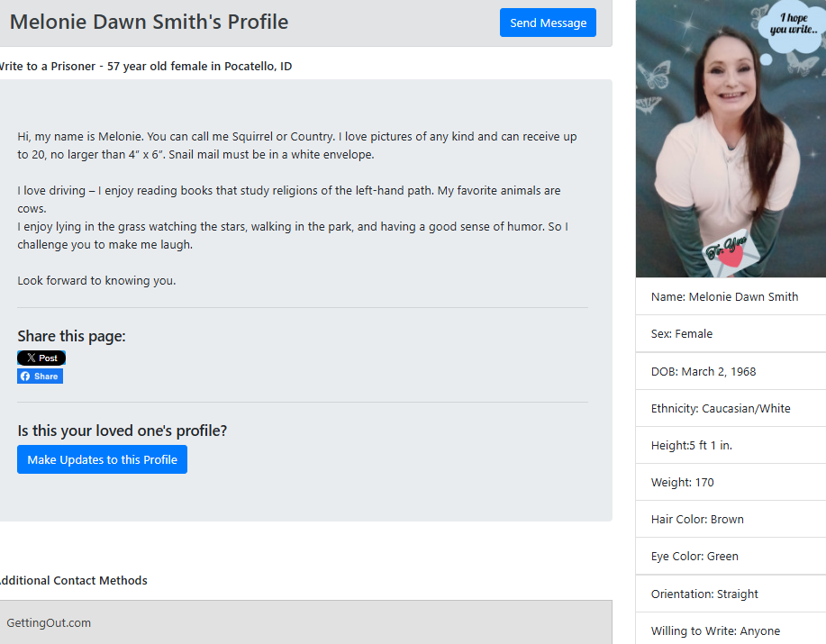Viewport: 826px width, 644px height.
Task: Click the Send Message button
Action: (548, 23)
